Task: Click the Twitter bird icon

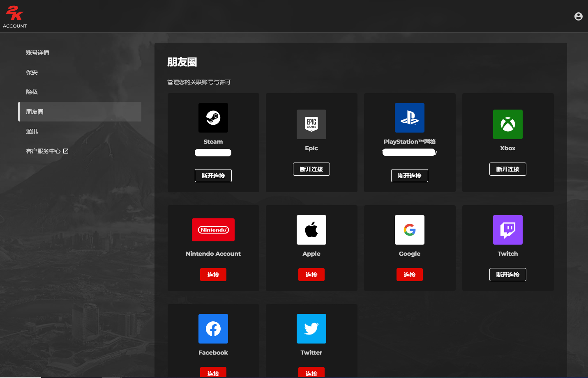Action: 311,329
